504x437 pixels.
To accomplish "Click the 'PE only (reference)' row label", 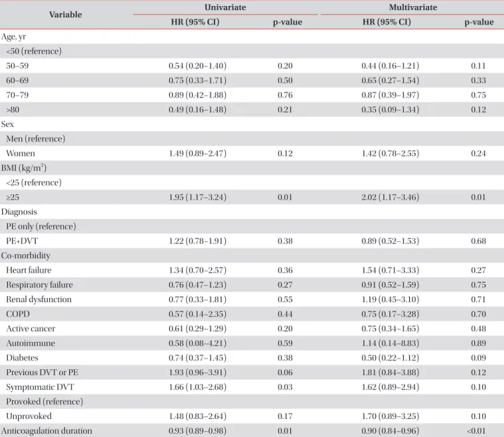I will [41, 226].
